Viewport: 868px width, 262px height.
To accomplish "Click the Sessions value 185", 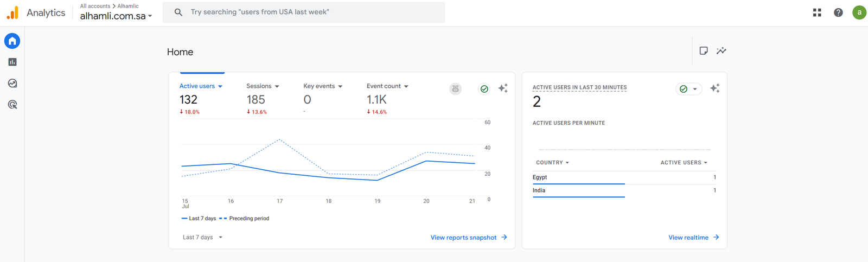I will coord(256,100).
